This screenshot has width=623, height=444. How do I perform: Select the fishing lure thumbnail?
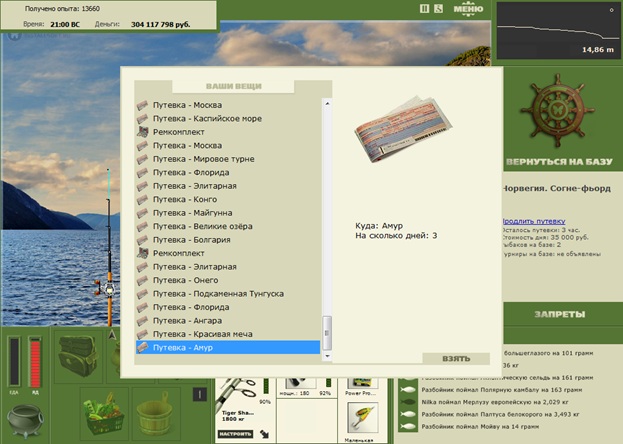[x=362, y=418]
